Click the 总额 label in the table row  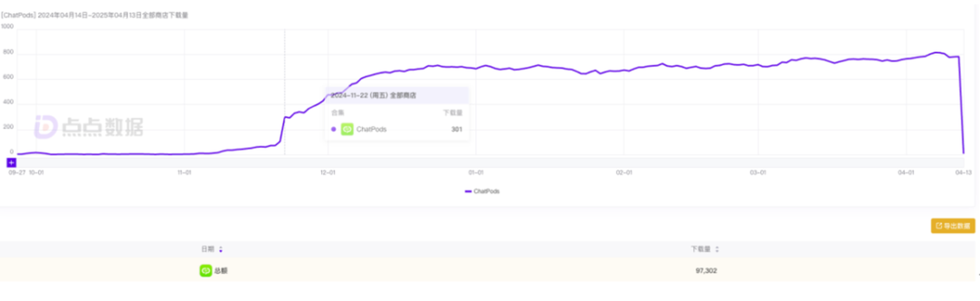tap(221, 270)
